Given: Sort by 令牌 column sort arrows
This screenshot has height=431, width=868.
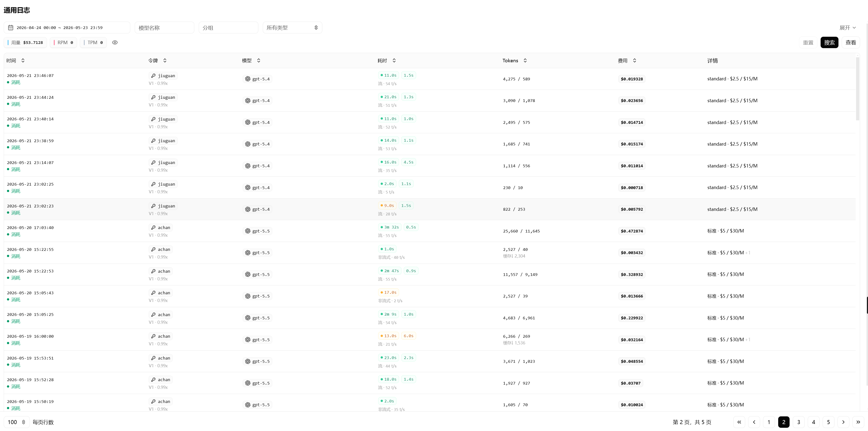Looking at the screenshot, I should (x=165, y=60).
